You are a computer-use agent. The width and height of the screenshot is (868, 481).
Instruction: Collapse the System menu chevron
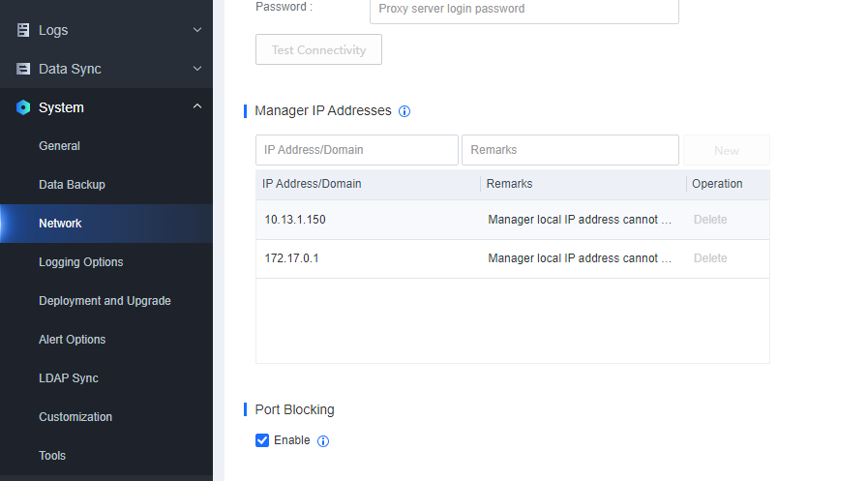click(x=197, y=107)
